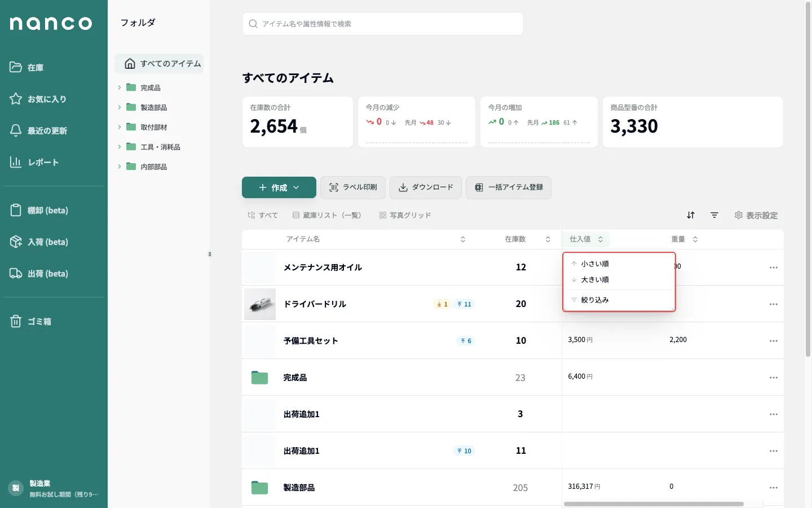Switch to 写真グリッド view tab

pos(405,215)
